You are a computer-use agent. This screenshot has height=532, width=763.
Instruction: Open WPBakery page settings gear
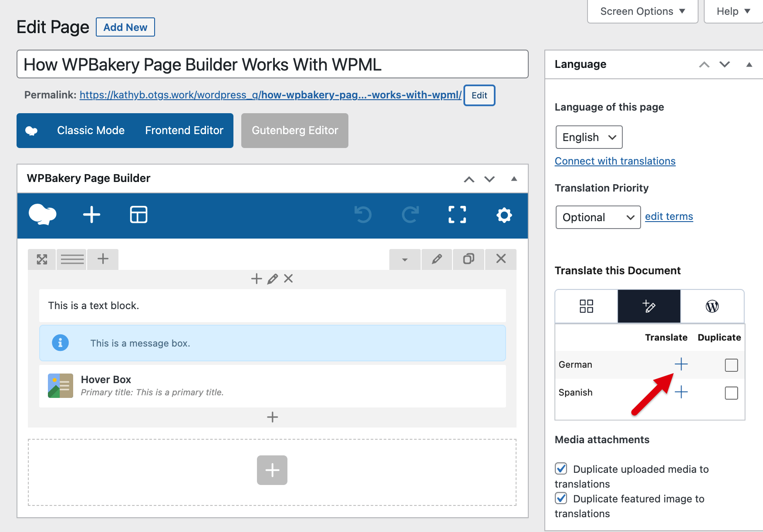tap(504, 215)
